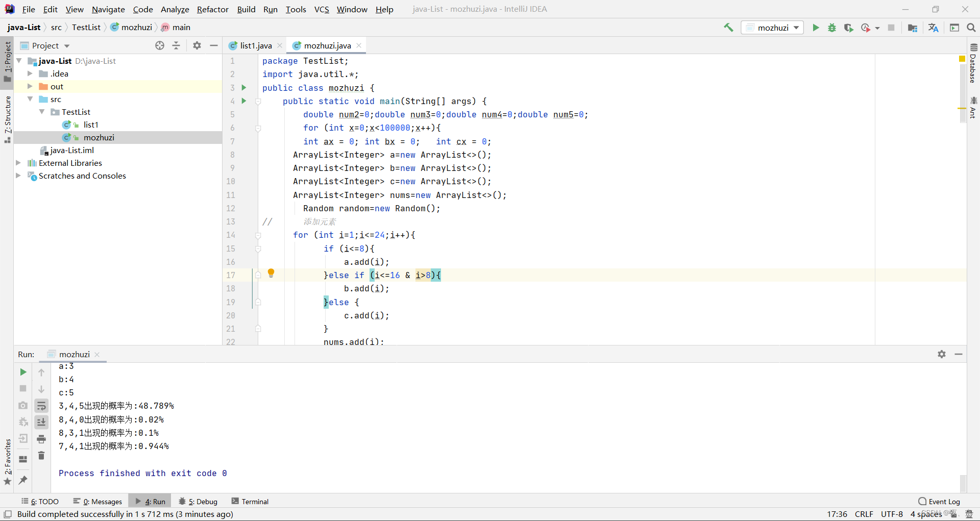Run mozhuzi with the green play button
Image resolution: width=980 pixels, height=521 pixels.
[x=816, y=28]
